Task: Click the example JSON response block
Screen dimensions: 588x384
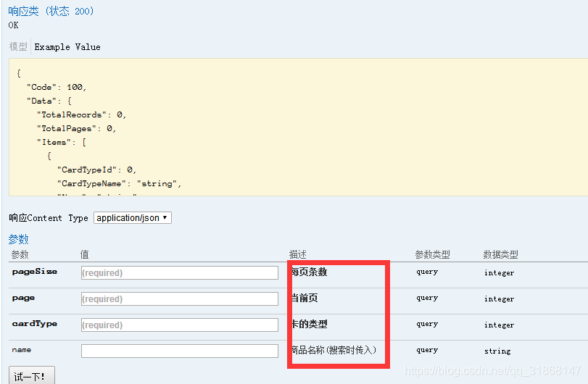Action: (x=298, y=127)
